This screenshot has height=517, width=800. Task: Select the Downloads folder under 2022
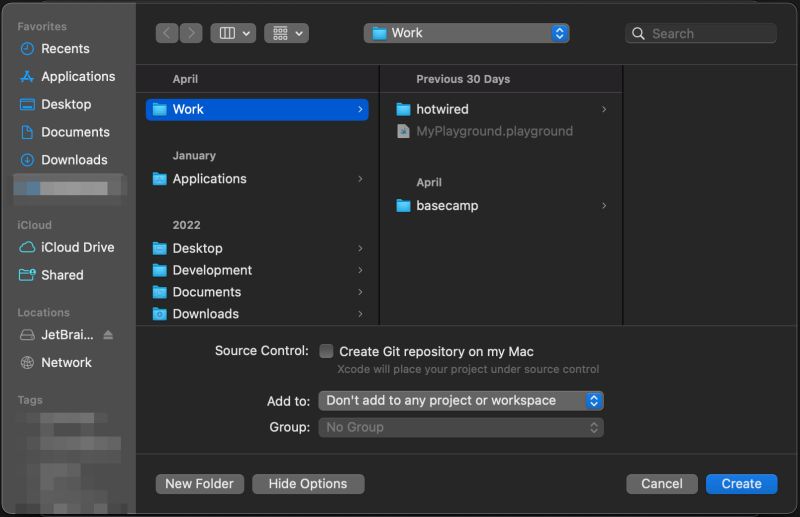point(257,314)
